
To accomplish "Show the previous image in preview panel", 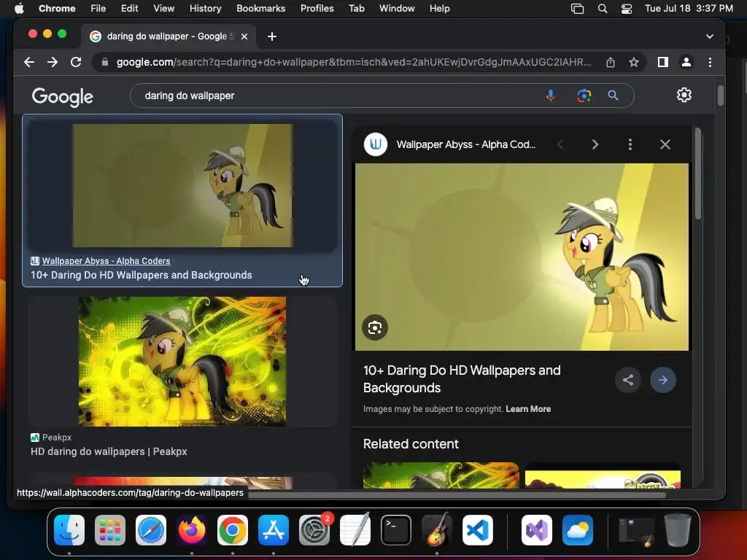I will click(x=560, y=145).
